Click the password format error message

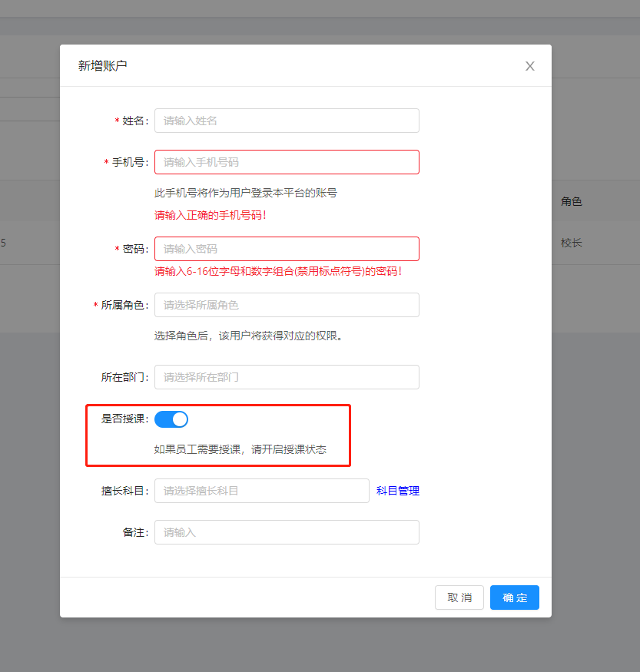pos(278,271)
